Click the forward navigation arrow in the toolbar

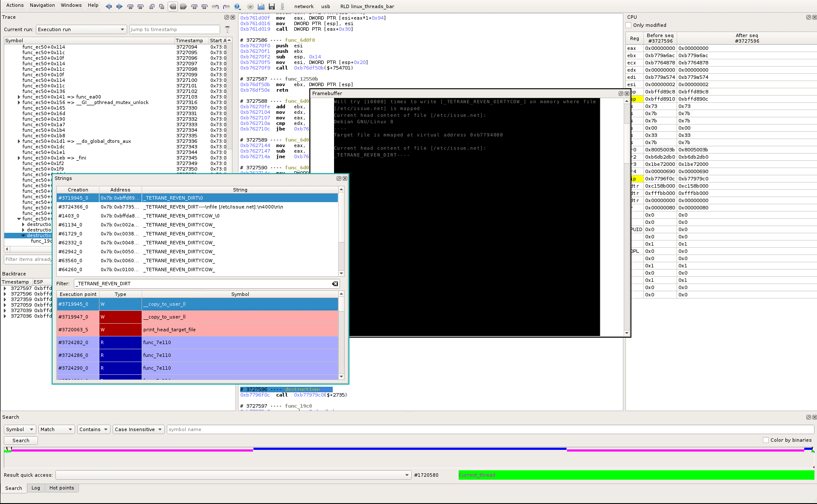pyautogui.click(x=119, y=6)
